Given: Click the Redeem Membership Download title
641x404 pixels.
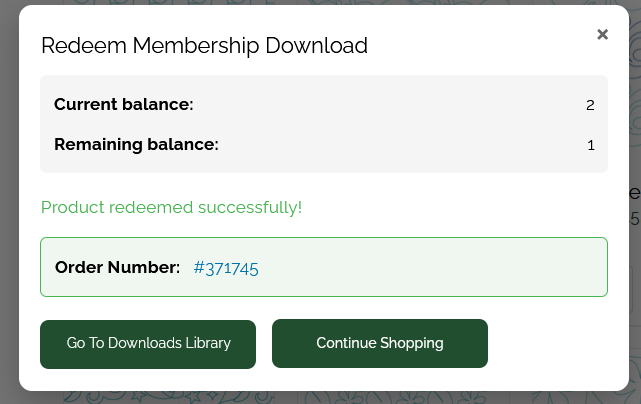Looking at the screenshot, I should click(x=204, y=45).
